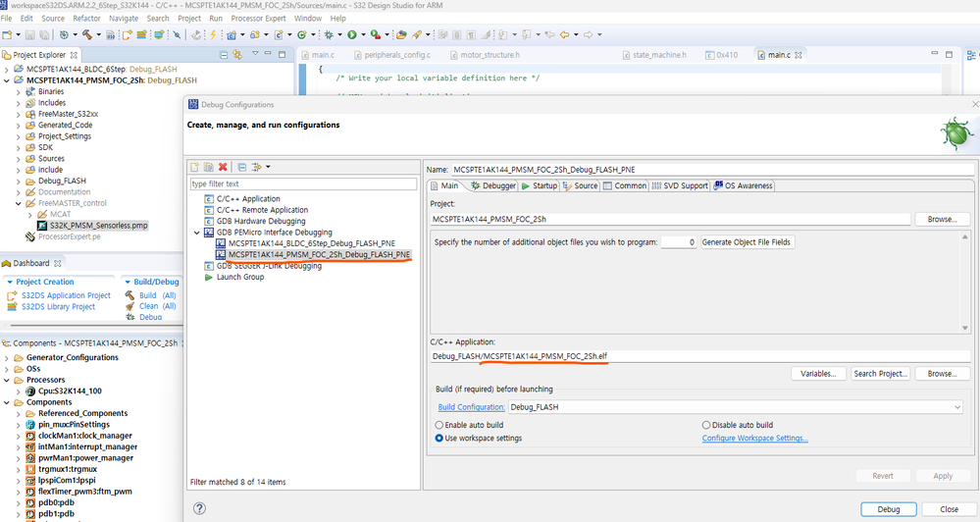This screenshot has width=980, height=522.
Task: Click the Forward navigation arrow in toolbar
Action: (x=588, y=35)
